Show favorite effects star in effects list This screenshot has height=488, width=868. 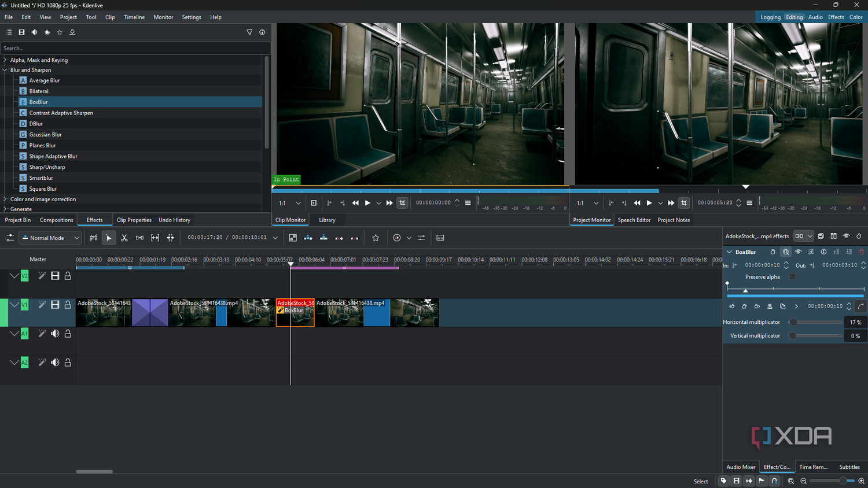[x=60, y=32]
